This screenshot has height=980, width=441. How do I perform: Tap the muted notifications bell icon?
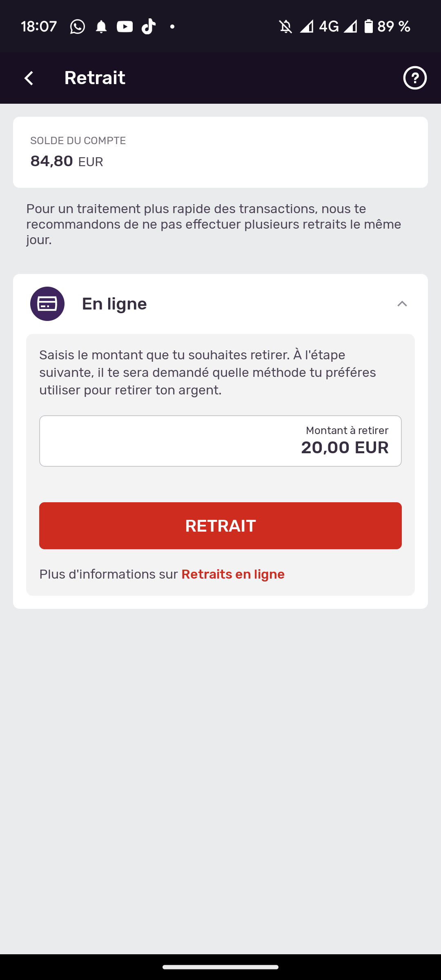(x=286, y=27)
